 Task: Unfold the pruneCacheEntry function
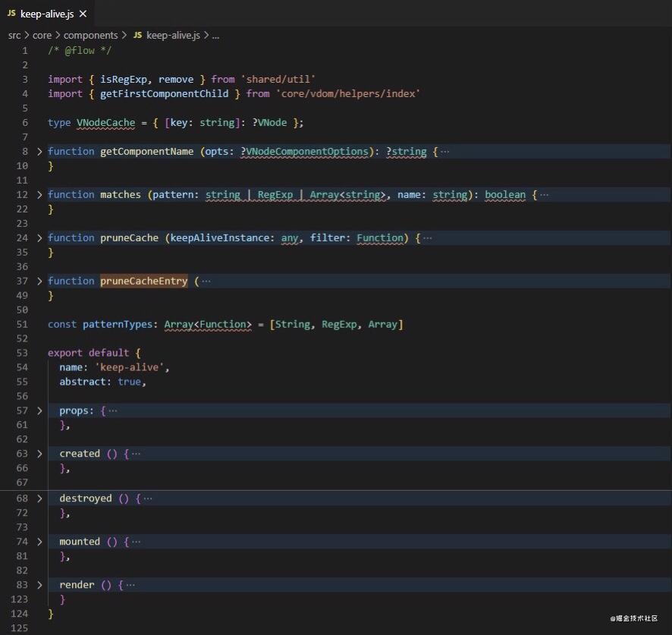(x=40, y=281)
